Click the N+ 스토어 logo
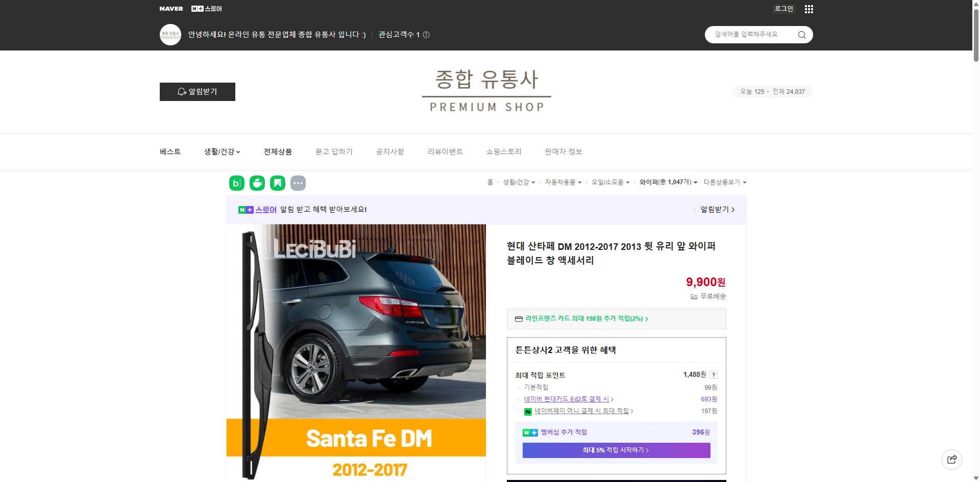 (x=206, y=8)
